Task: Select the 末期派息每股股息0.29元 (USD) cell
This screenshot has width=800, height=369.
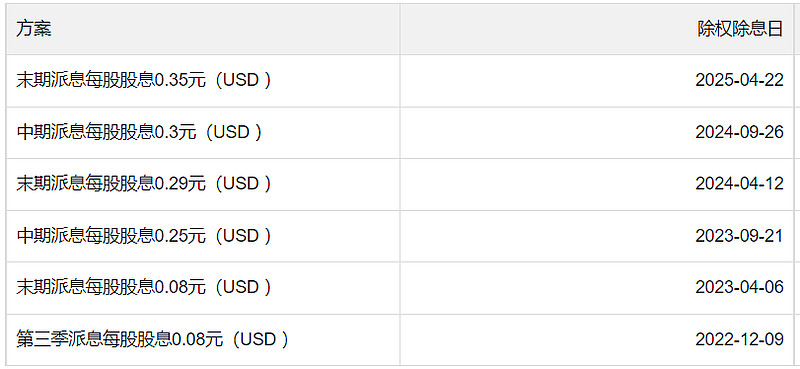Action: pos(203,184)
